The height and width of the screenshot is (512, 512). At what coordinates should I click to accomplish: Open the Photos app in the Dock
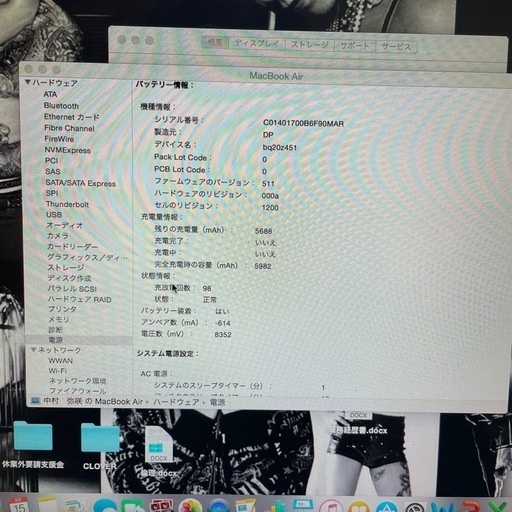click(190, 506)
